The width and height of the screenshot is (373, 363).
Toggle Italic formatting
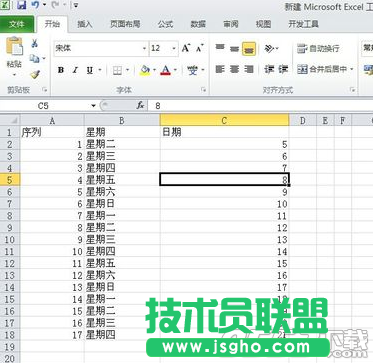tap(75, 70)
